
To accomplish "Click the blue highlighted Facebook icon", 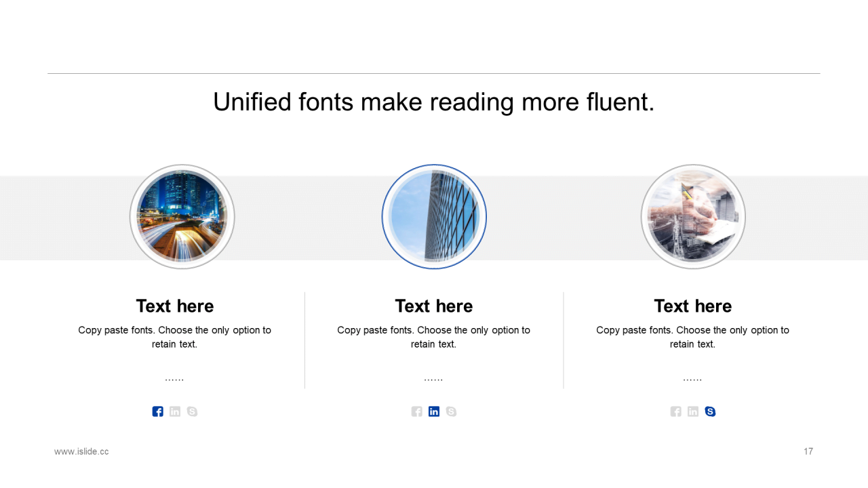I will [x=157, y=411].
